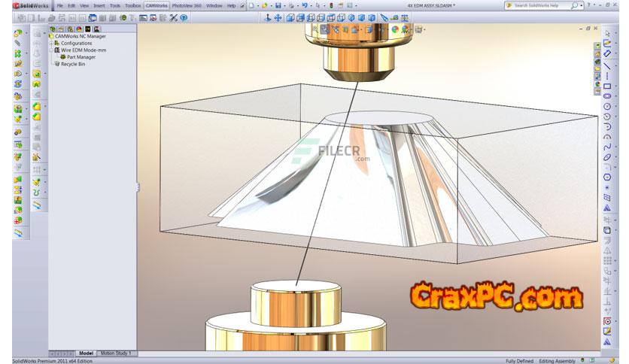Open the Window menu
629x364 pixels.
214,5
